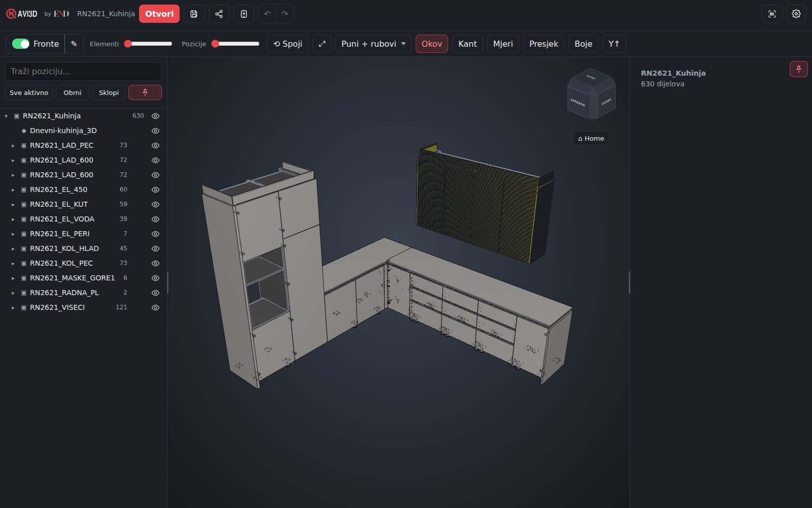Click the share icon in top bar
Image resolution: width=812 pixels, height=508 pixels.
219,14
